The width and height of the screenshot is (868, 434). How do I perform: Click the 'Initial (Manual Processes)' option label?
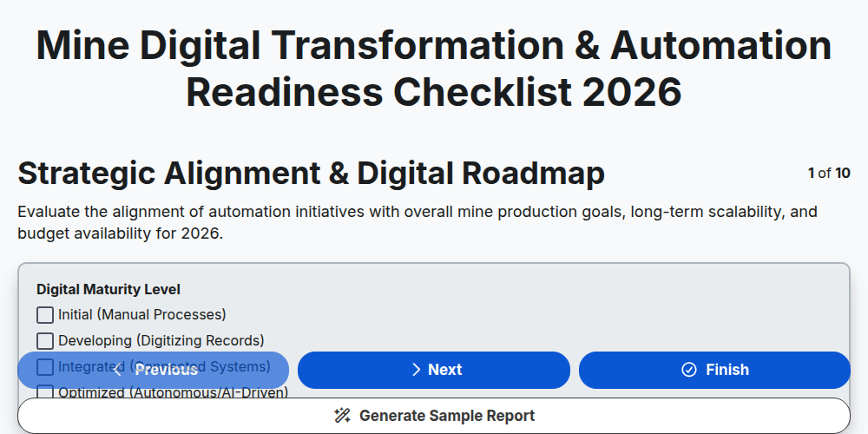click(x=142, y=315)
